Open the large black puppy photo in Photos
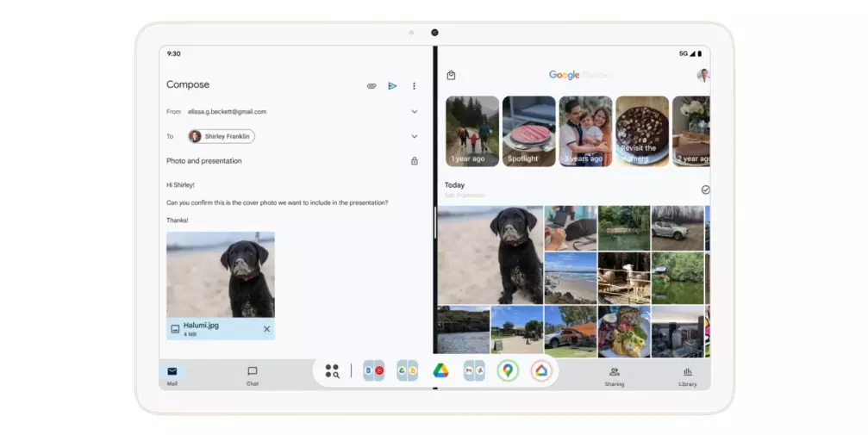 point(490,255)
